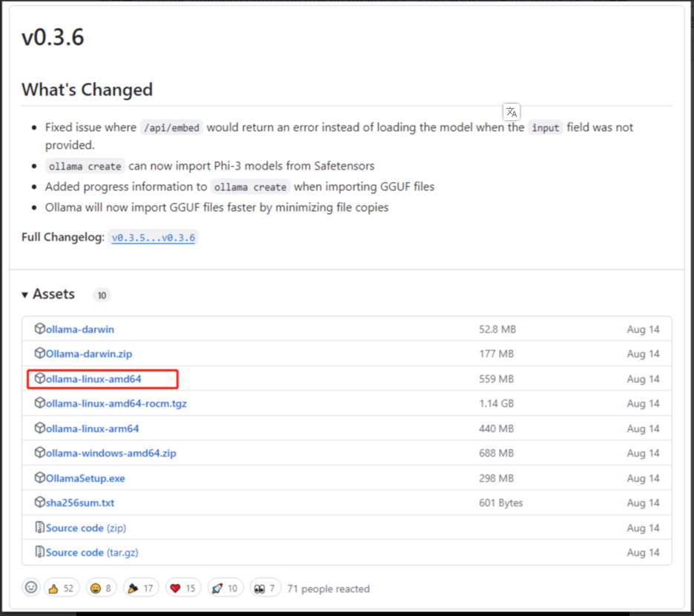Download OllamaSetup.exe installer
694x616 pixels.
pyautogui.click(x=85, y=478)
